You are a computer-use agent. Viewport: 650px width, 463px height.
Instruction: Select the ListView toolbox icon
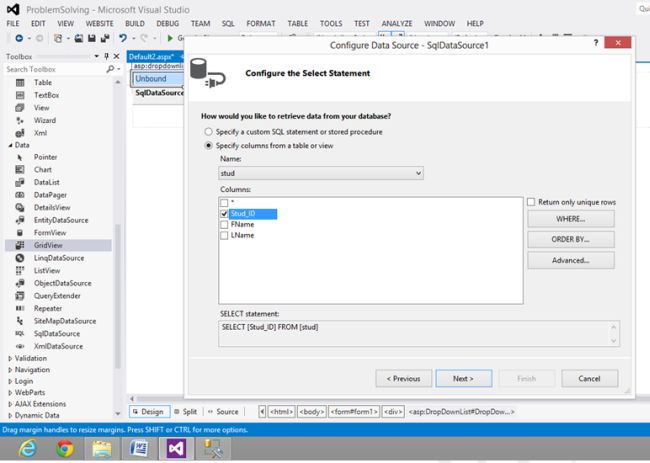click(20, 270)
